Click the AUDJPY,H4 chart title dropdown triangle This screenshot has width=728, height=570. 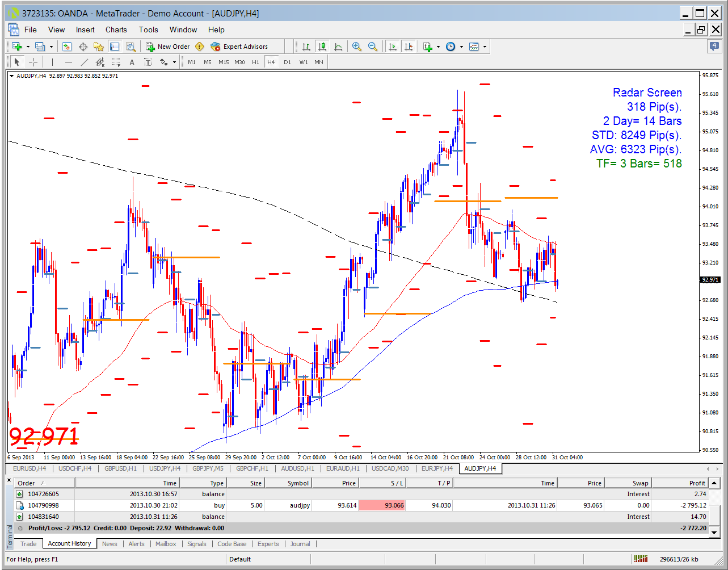pyautogui.click(x=12, y=76)
